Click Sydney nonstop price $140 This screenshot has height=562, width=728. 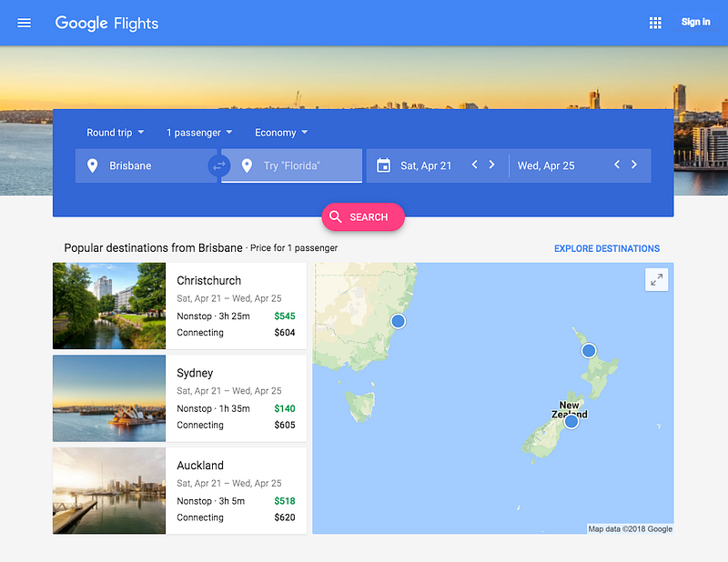tap(285, 408)
